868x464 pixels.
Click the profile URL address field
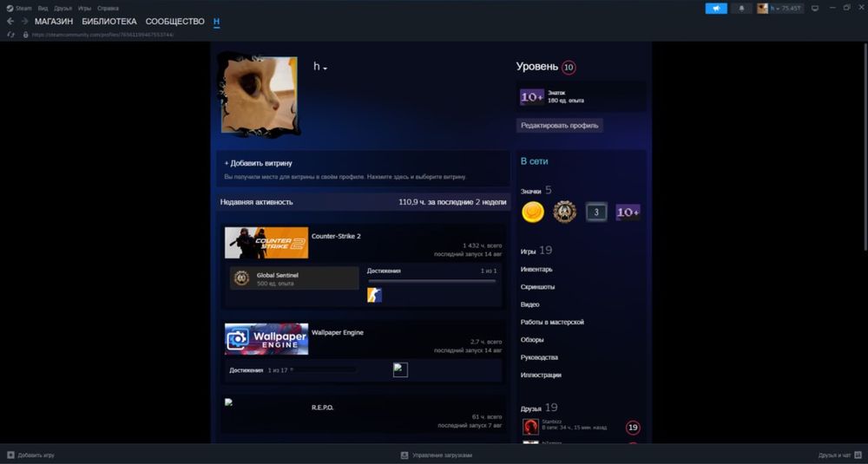click(103, 35)
